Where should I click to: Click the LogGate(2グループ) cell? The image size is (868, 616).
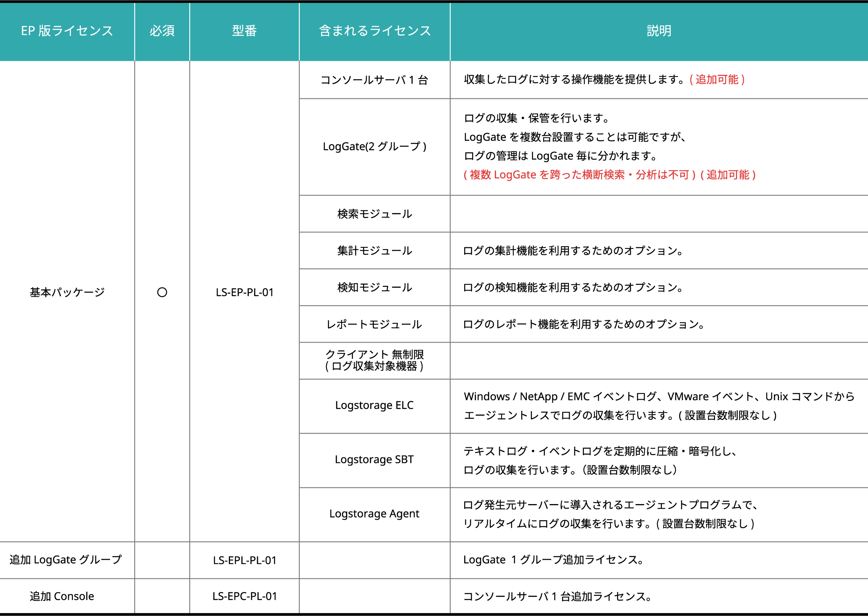click(374, 147)
